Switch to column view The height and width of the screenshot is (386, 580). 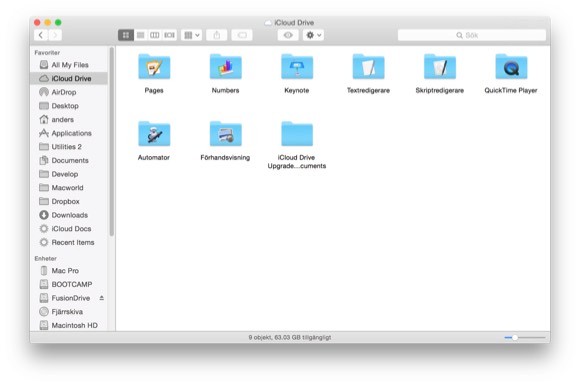tap(155, 35)
